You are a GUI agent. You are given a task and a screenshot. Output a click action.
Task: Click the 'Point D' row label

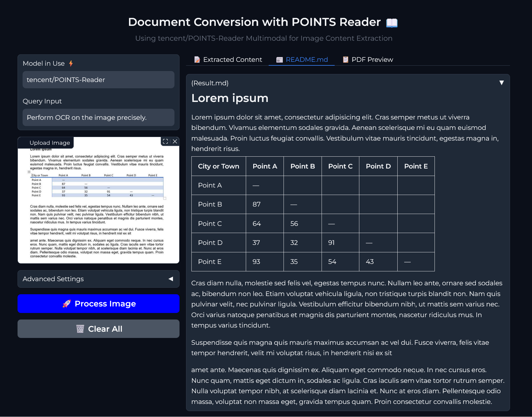tap(219, 243)
